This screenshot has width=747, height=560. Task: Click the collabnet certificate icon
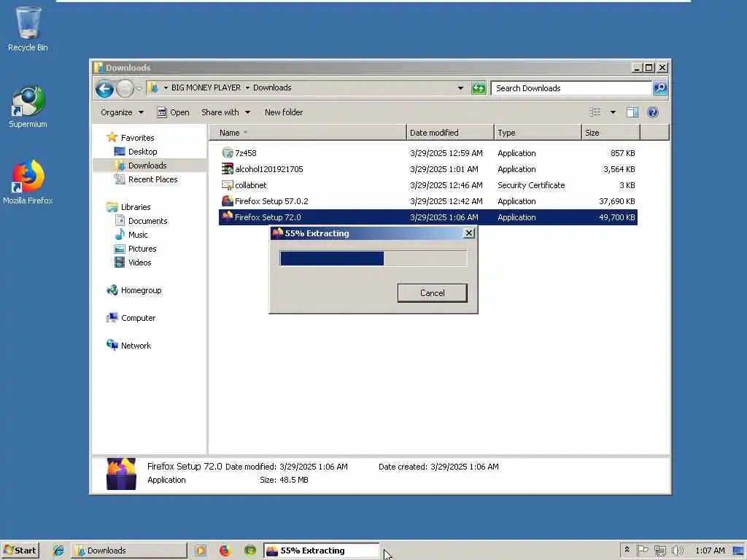pyautogui.click(x=228, y=184)
